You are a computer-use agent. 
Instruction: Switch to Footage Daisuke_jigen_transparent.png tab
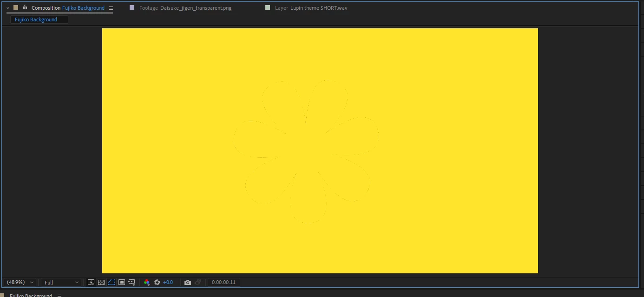tap(185, 8)
